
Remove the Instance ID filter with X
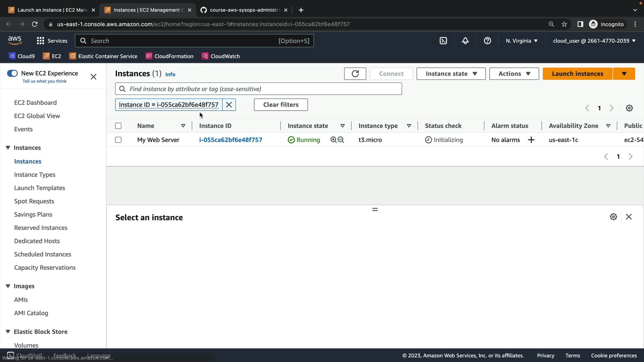229,105
